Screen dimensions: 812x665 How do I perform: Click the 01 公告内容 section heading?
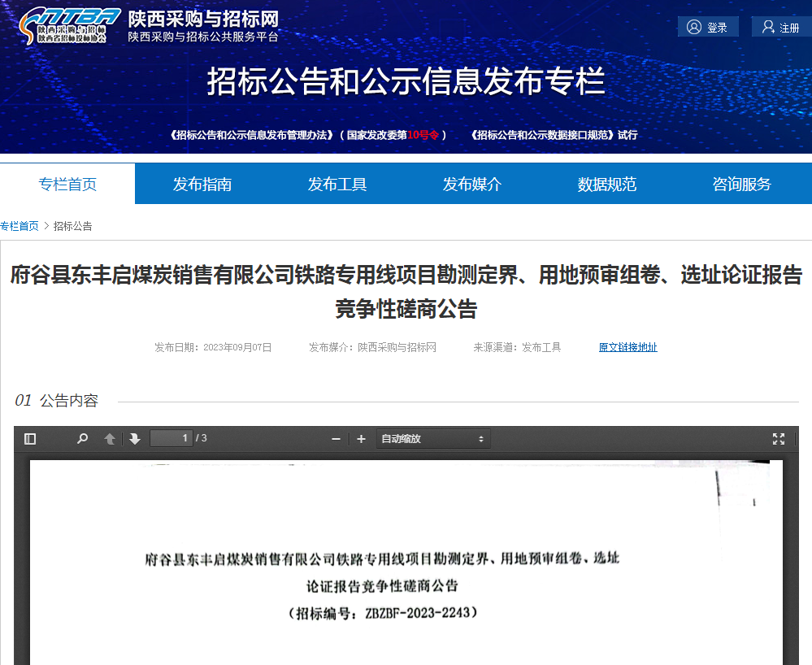click(56, 400)
